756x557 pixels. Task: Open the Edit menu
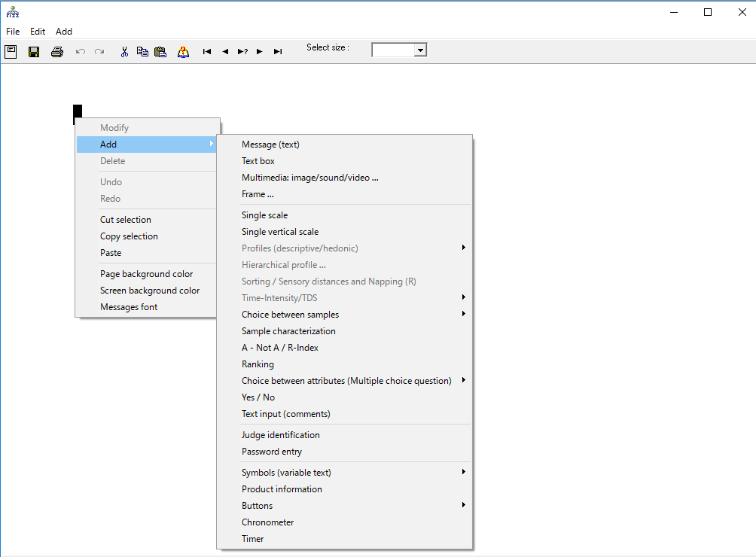pyautogui.click(x=38, y=32)
